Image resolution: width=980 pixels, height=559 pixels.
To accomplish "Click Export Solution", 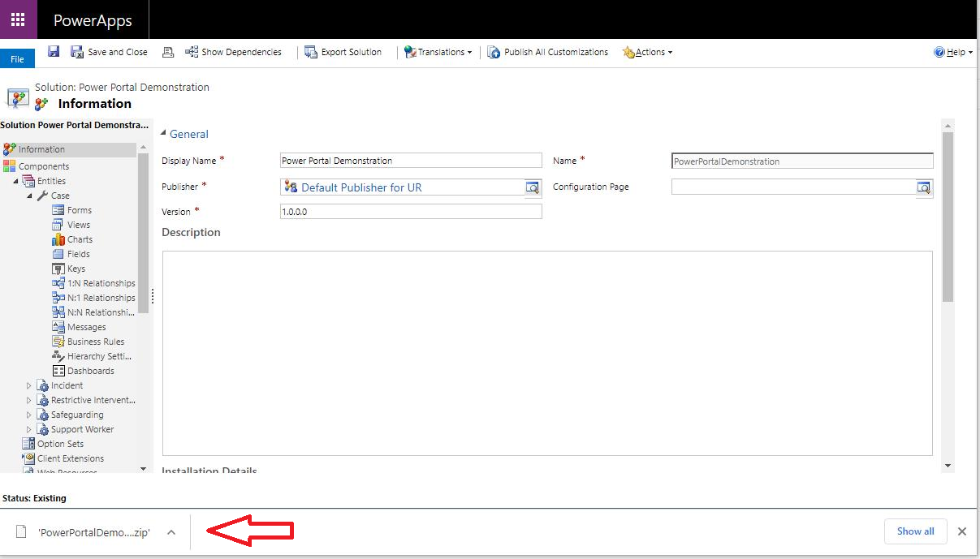I will pos(343,52).
